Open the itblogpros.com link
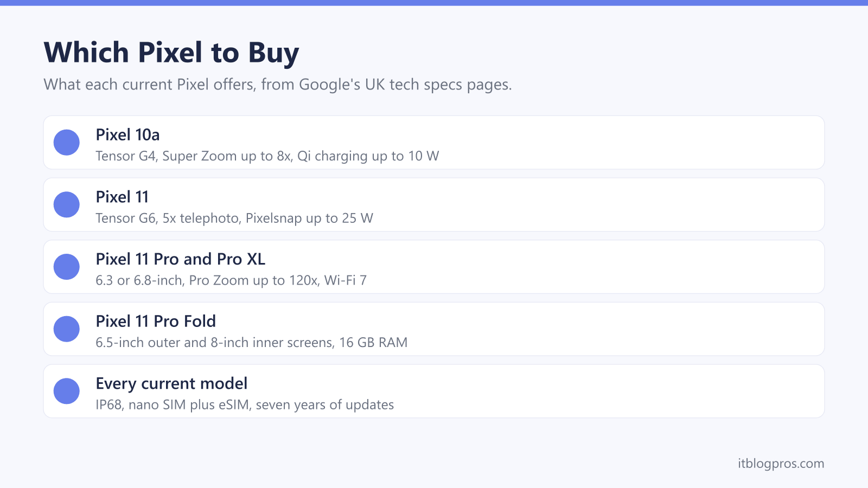This screenshot has width=868, height=488. pyautogui.click(x=781, y=464)
